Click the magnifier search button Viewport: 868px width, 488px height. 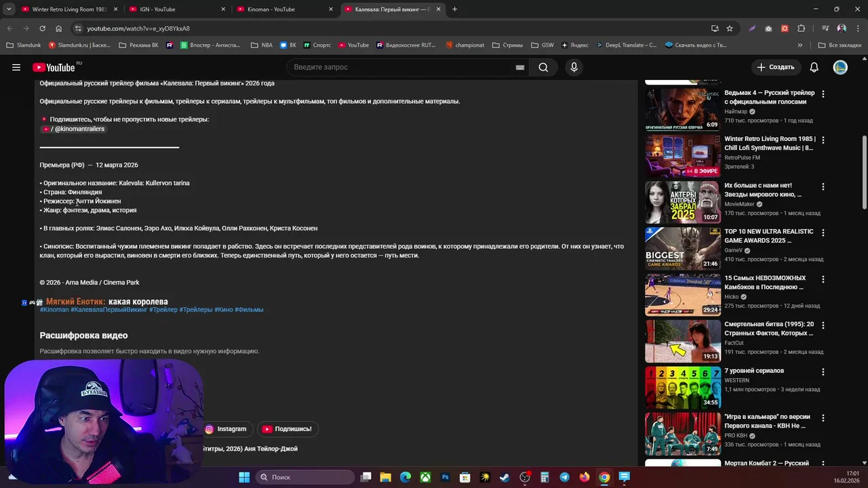543,67
